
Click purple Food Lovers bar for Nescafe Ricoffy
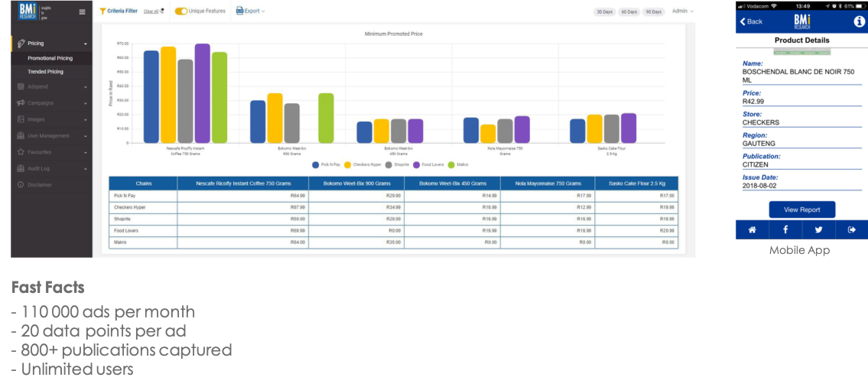[x=203, y=93]
